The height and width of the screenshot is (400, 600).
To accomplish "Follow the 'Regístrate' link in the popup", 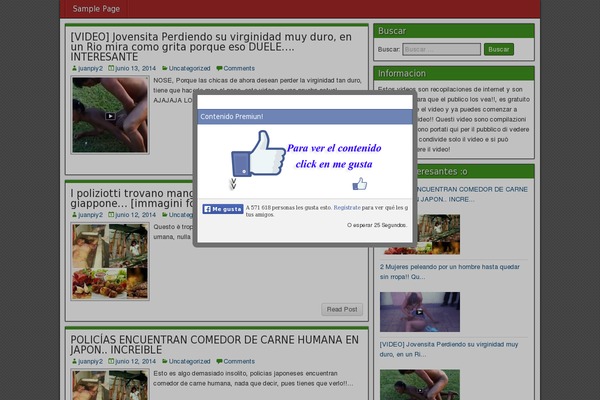I will point(347,207).
